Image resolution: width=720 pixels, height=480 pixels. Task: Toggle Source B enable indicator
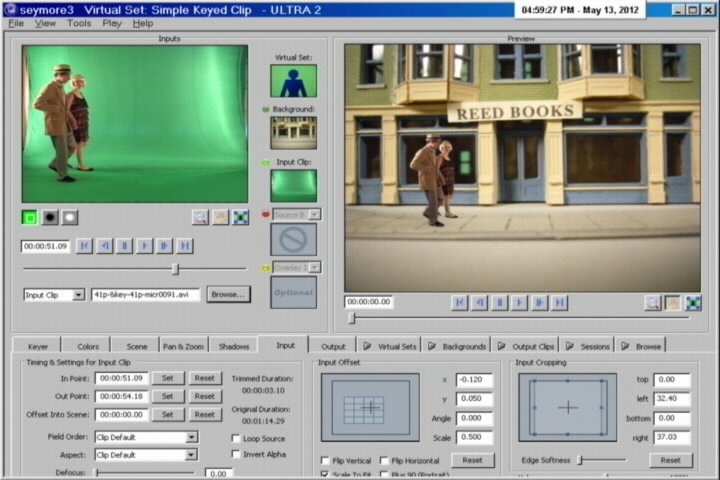(265, 214)
